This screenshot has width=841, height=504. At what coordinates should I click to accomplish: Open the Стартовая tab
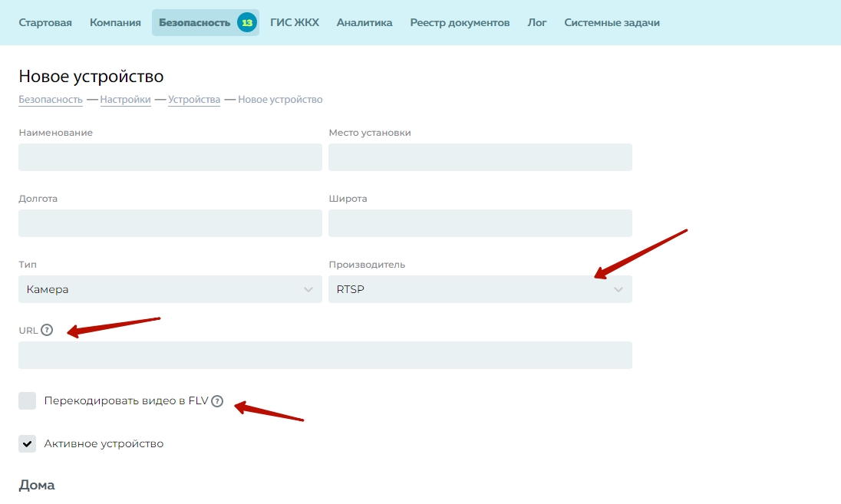[x=45, y=22]
